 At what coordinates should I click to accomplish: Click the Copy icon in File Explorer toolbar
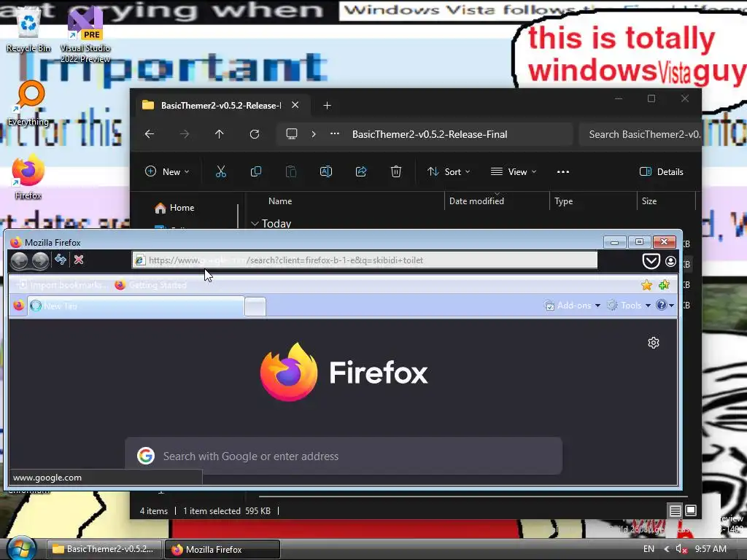pyautogui.click(x=256, y=171)
